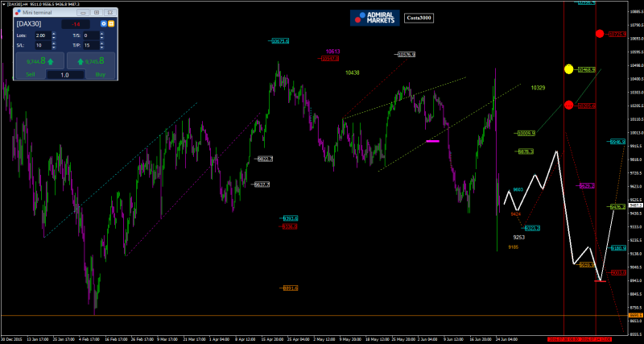This screenshot has height=344, width=644.
Task: Click the blue settings gear in Mini terminal
Action: click(x=103, y=24)
